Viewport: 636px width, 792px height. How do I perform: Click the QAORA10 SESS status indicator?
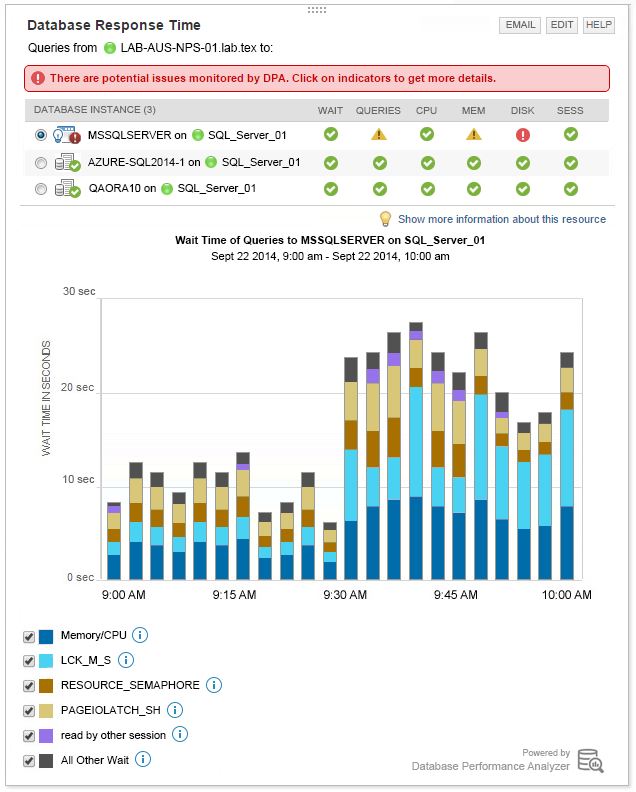(x=571, y=189)
